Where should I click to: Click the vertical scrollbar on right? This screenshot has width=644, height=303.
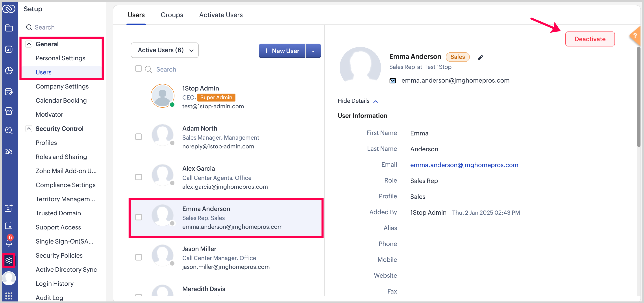(x=638, y=98)
